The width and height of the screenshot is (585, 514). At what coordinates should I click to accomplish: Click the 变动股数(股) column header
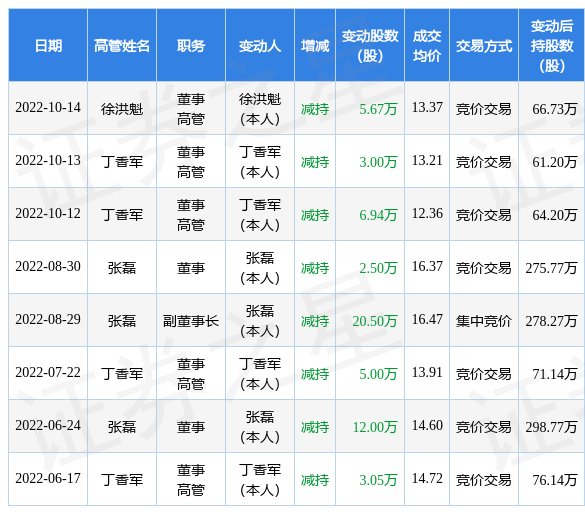[x=370, y=46]
